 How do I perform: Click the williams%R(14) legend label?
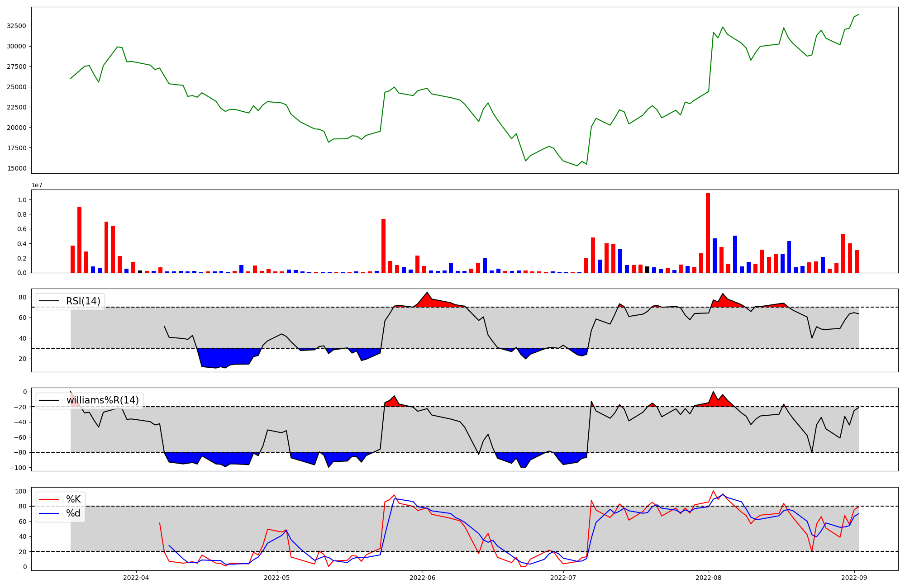[x=103, y=400]
